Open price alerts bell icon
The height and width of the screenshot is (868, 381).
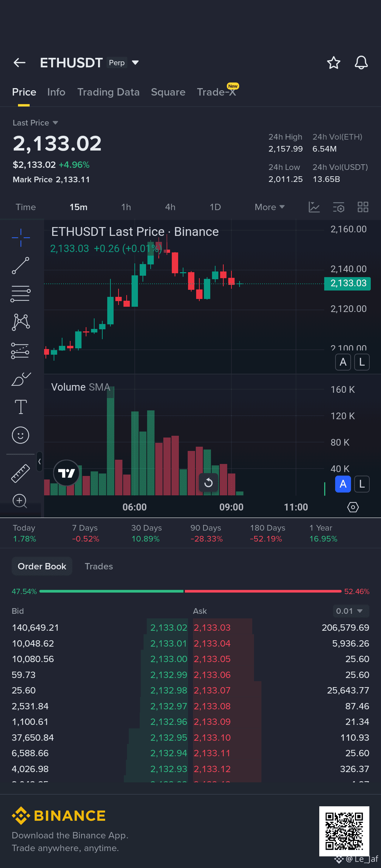[361, 63]
